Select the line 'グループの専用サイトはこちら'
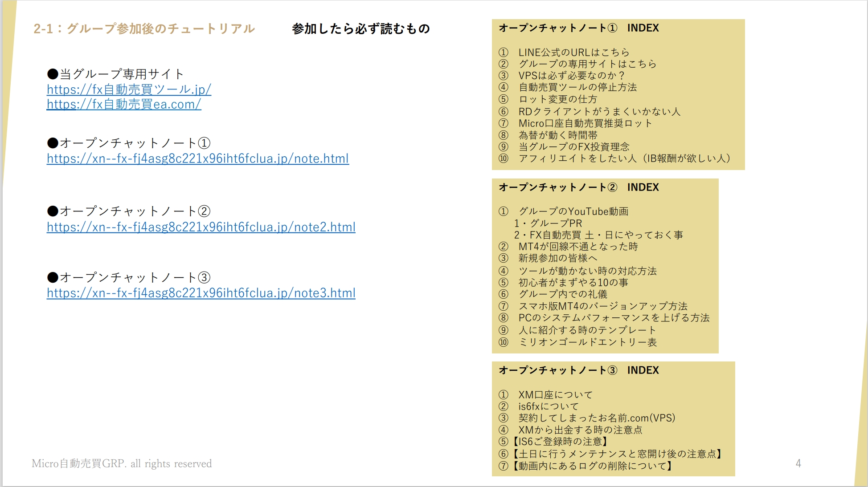The image size is (868, 487). 588,64
